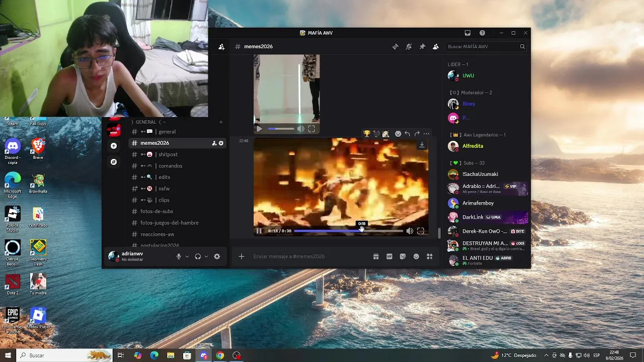Create channel with plus next to GENERAL
The height and width of the screenshot is (362, 644).
coord(221,122)
